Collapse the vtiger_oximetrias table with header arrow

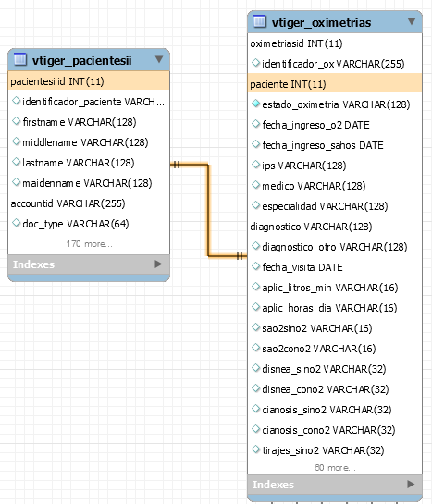(412, 21)
